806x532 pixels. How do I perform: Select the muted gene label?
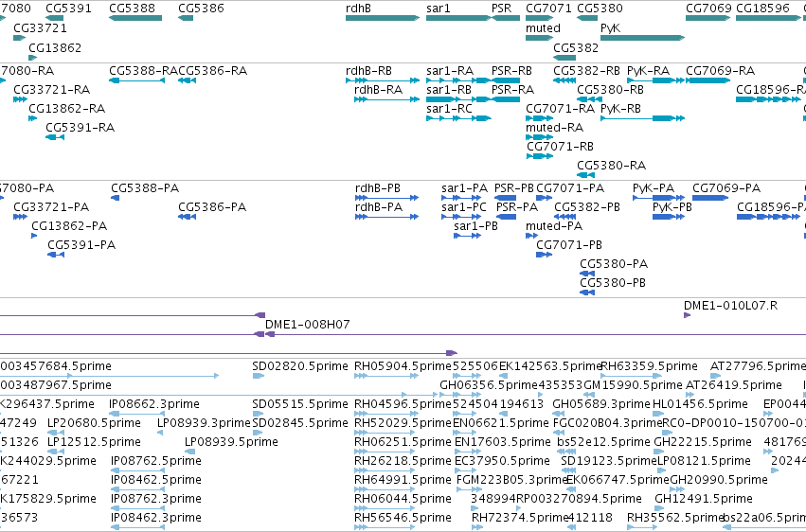[543, 28]
